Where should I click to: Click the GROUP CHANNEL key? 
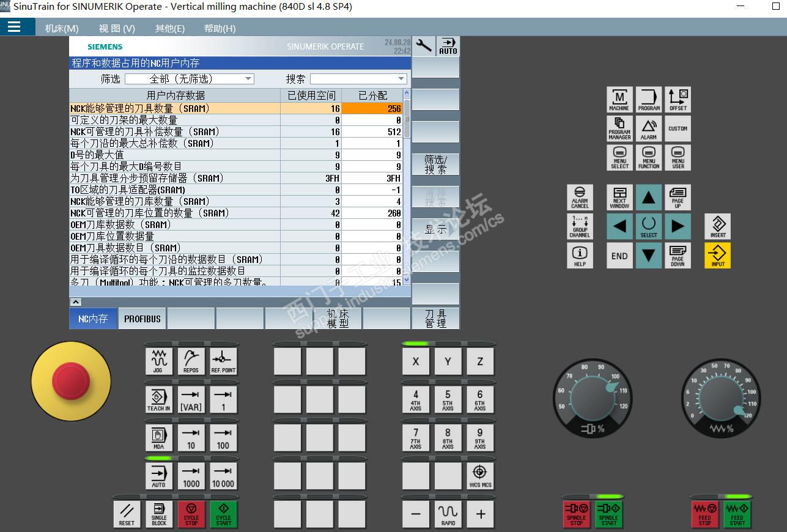click(x=580, y=226)
